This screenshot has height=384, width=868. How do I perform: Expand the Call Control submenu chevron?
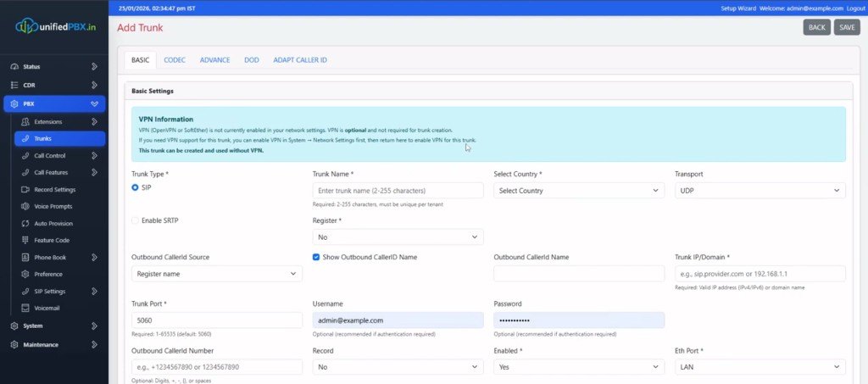(95, 156)
